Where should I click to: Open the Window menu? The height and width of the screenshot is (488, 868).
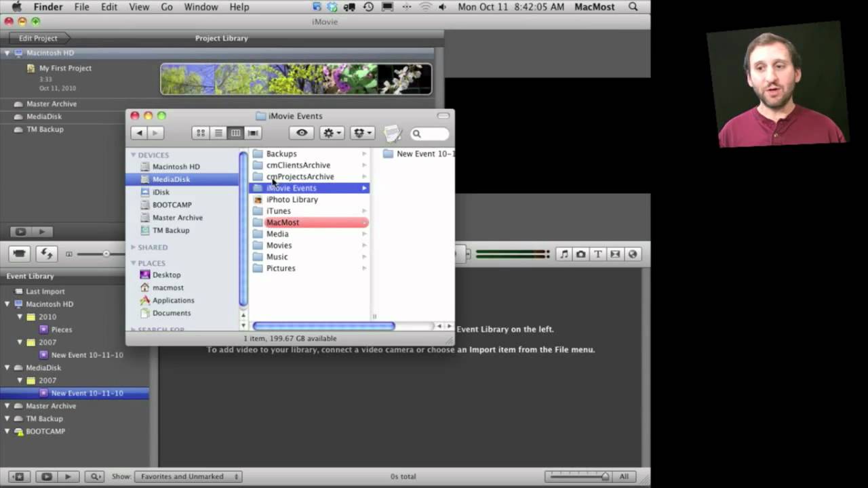[x=201, y=7]
